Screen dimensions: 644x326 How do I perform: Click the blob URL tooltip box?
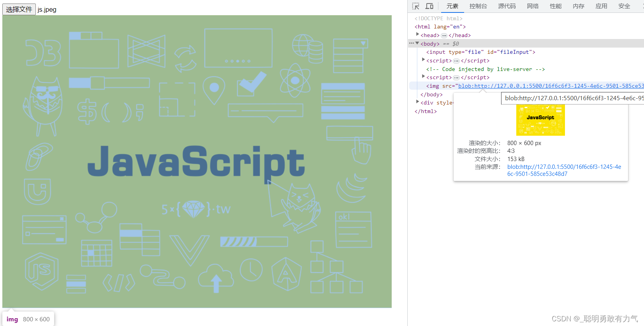[x=572, y=98]
